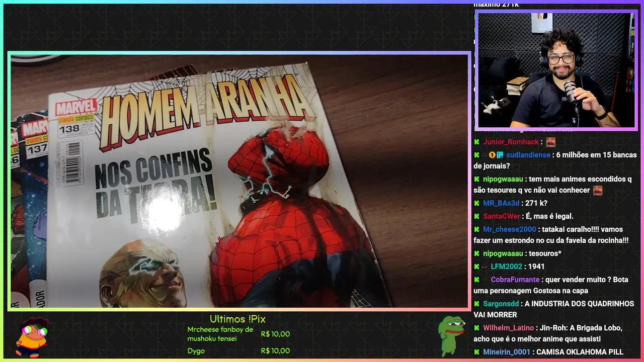
Task: Click the small badge before LFM2002's name
Action: [x=485, y=266]
